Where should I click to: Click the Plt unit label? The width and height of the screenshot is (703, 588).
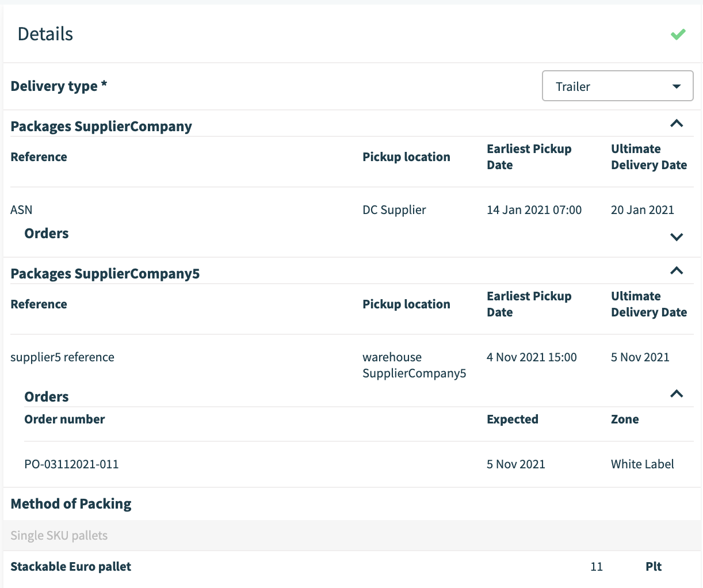[x=654, y=566]
